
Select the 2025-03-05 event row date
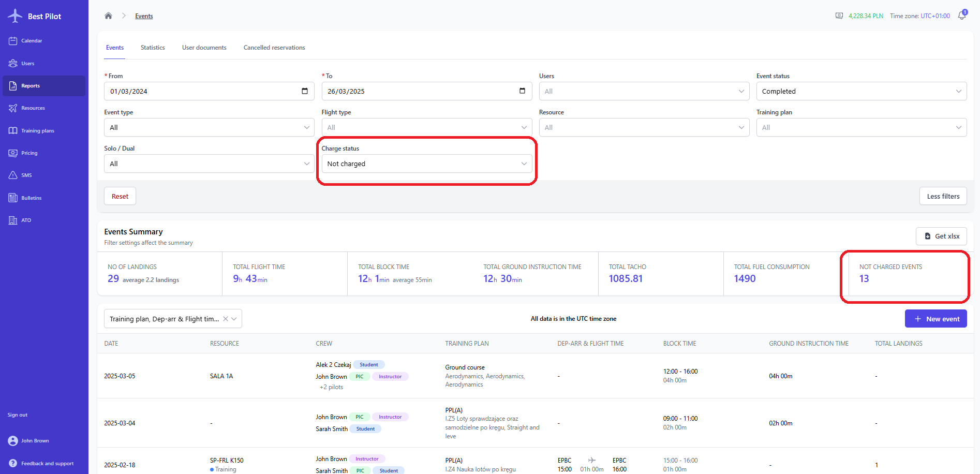(x=120, y=376)
